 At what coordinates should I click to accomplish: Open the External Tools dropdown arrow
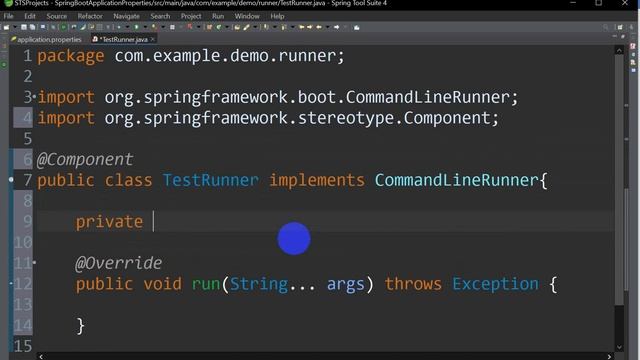click(163, 27)
